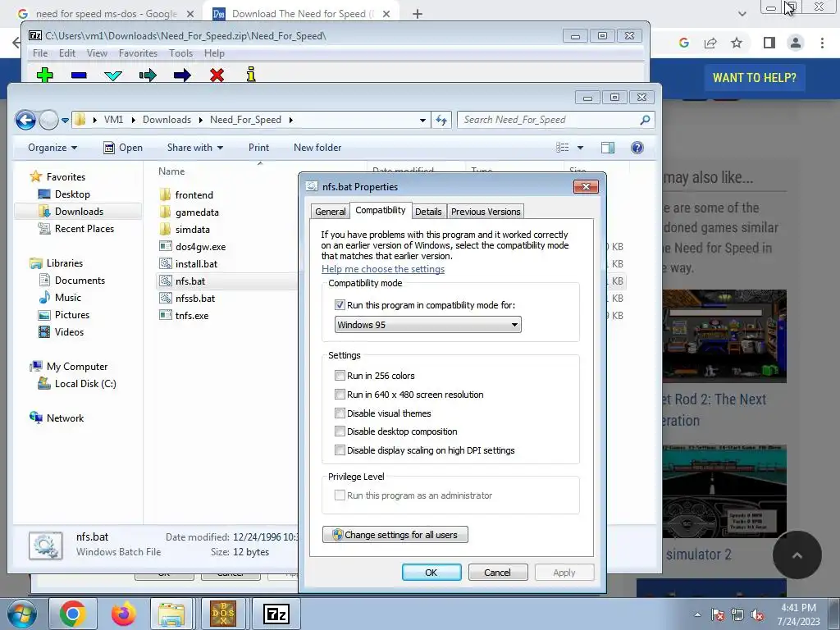Open Chrome profile avatar icon
This screenshot has height=630, width=840.
pyautogui.click(x=796, y=43)
